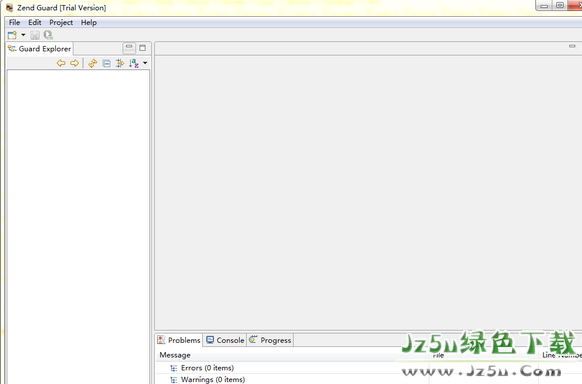Expand the Errors (0 items) row

tap(173, 368)
